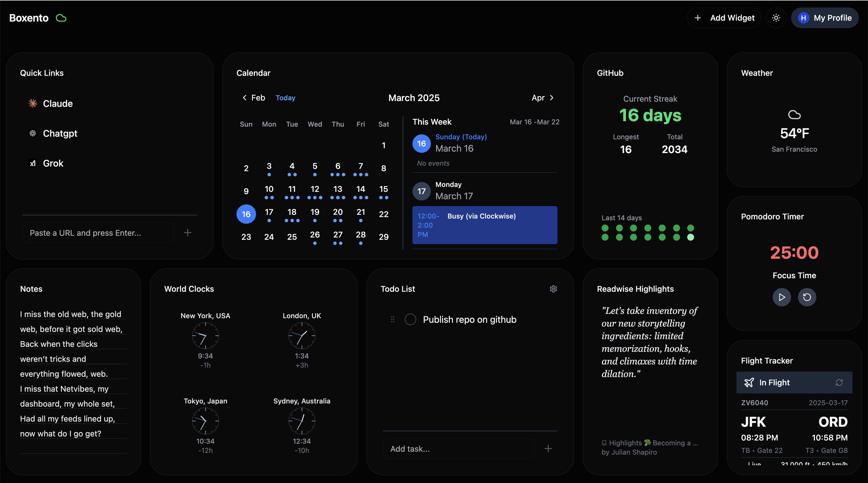868x483 pixels.
Task: Click plus icon beside URL field
Action: [188, 233]
